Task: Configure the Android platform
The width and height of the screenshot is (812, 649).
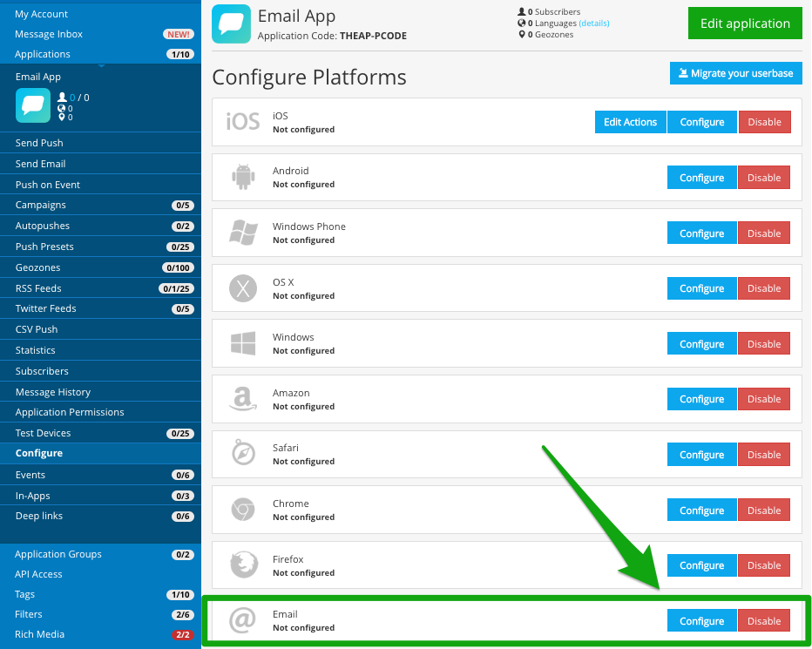Action: click(x=701, y=178)
